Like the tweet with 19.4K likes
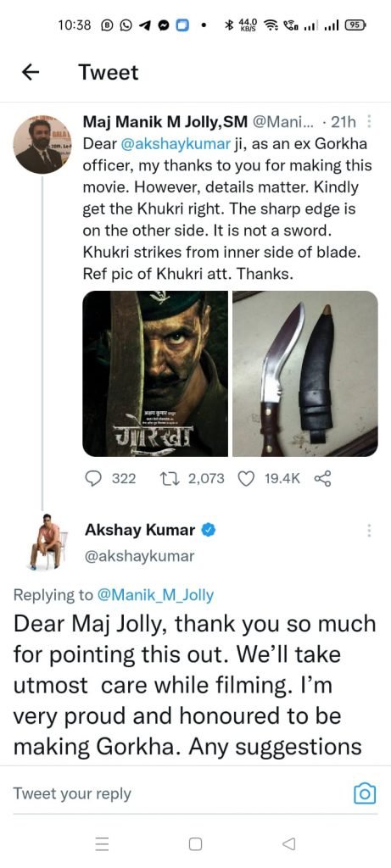Viewport: 391px width, 868px height. (x=245, y=478)
